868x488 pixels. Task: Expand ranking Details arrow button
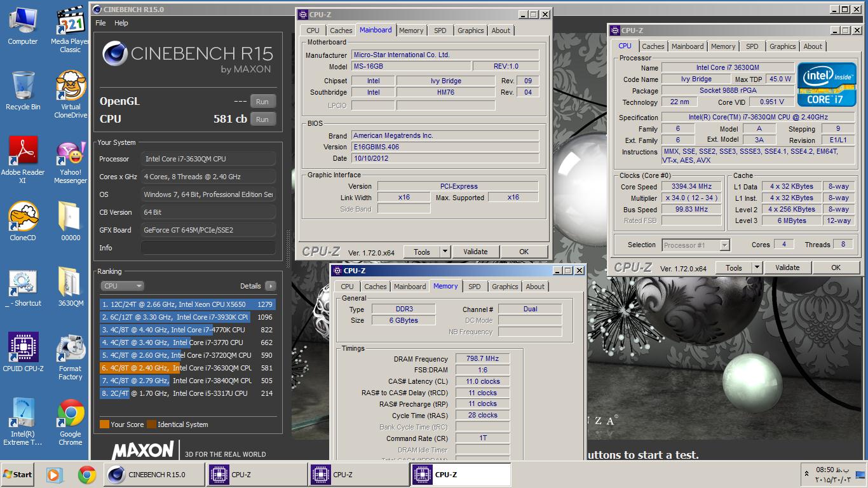[271, 286]
